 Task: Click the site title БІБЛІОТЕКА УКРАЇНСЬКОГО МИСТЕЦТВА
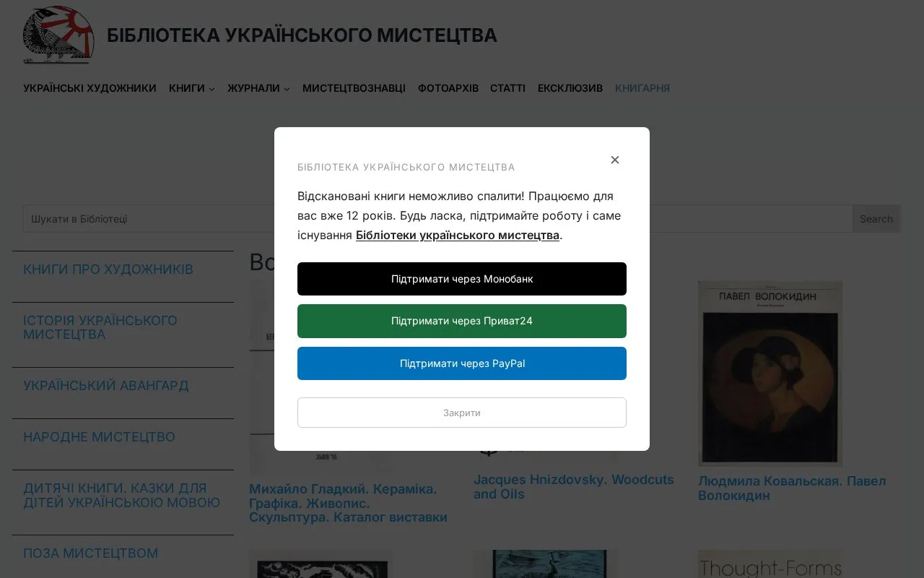pos(302,35)
